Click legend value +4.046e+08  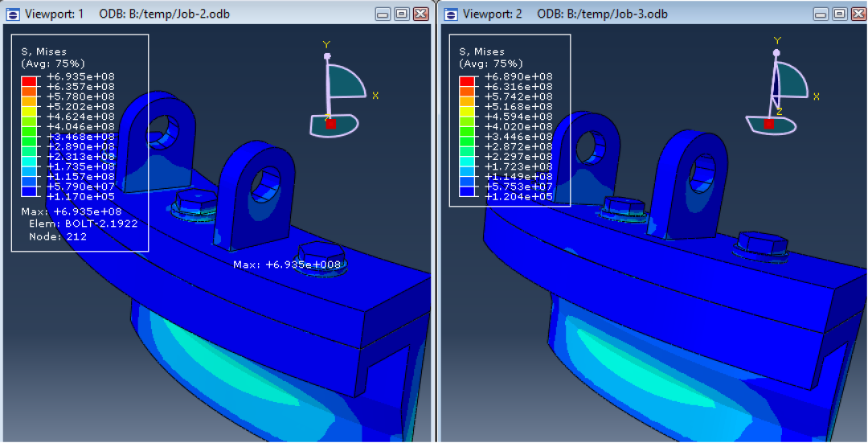81,126
